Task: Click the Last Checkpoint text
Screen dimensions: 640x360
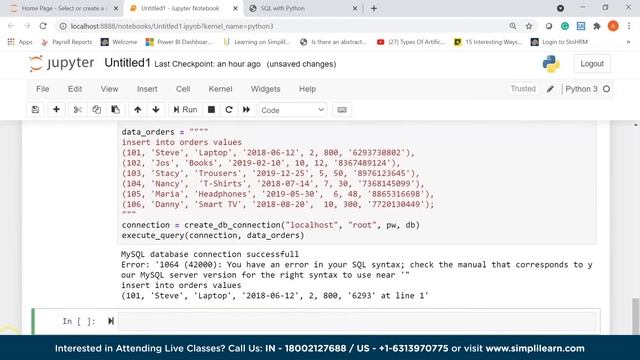Action: point(207,64)
